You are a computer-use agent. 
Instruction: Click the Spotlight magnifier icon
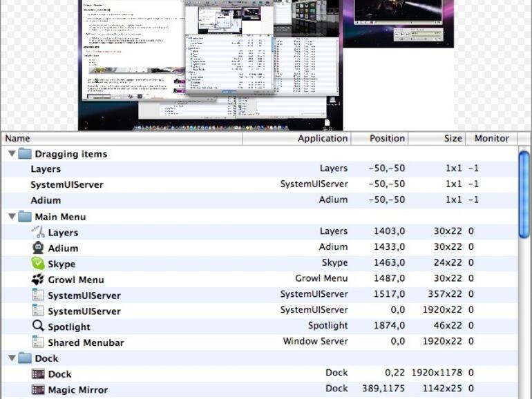[x=38, y=326]
